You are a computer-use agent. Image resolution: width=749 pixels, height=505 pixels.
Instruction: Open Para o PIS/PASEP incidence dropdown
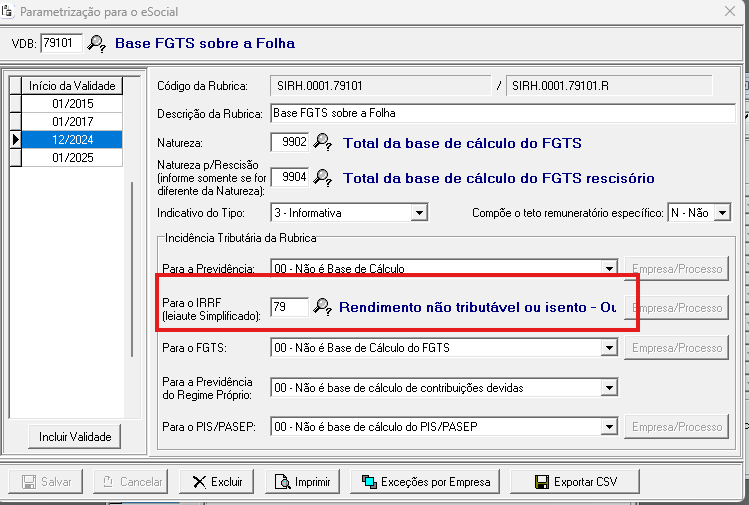(608, 428)
